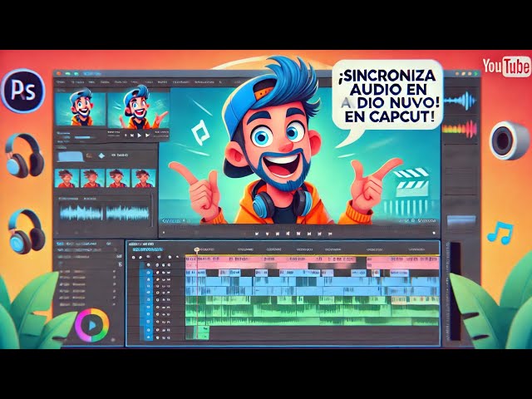Viewport: 532px width, 399px height.
Task: Click the rainbow waveform in the right panel
Action: click(460, 129)
